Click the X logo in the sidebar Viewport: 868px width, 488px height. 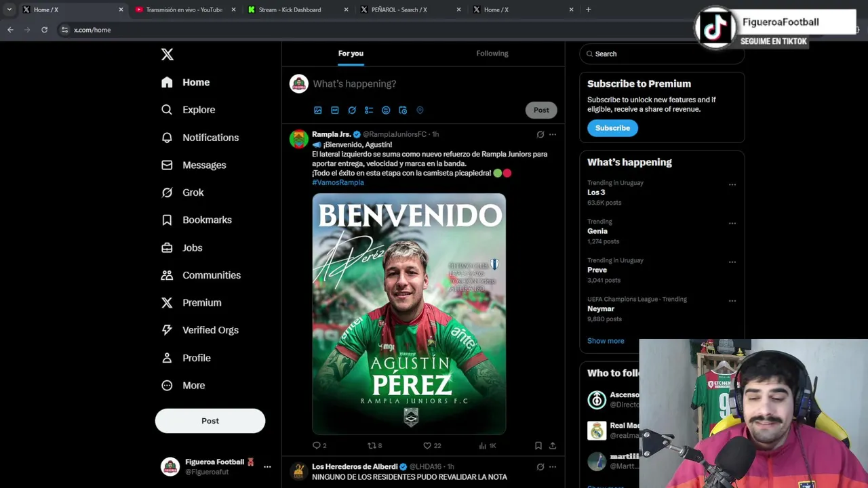click(x=167, y=54)
